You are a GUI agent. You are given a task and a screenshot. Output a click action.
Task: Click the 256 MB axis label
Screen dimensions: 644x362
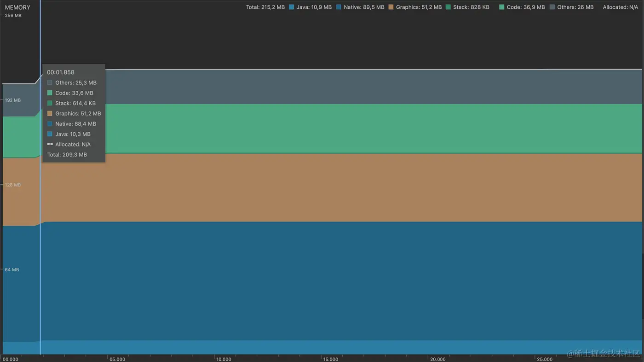[13, 15]
